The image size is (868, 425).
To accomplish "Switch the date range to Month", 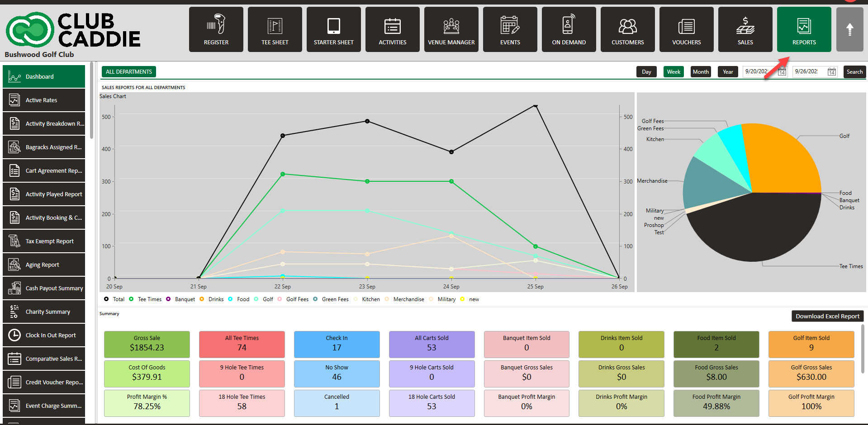I will click(700, 72).
